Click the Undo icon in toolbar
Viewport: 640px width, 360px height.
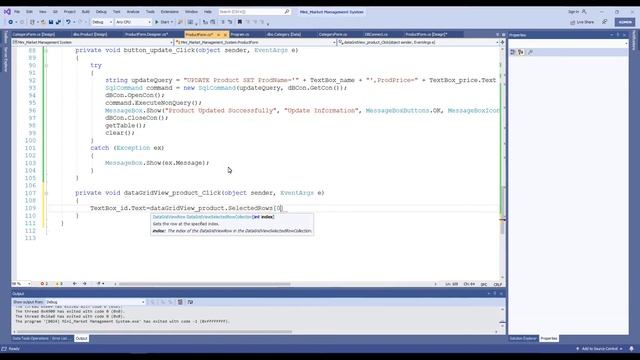pos(68,22)
